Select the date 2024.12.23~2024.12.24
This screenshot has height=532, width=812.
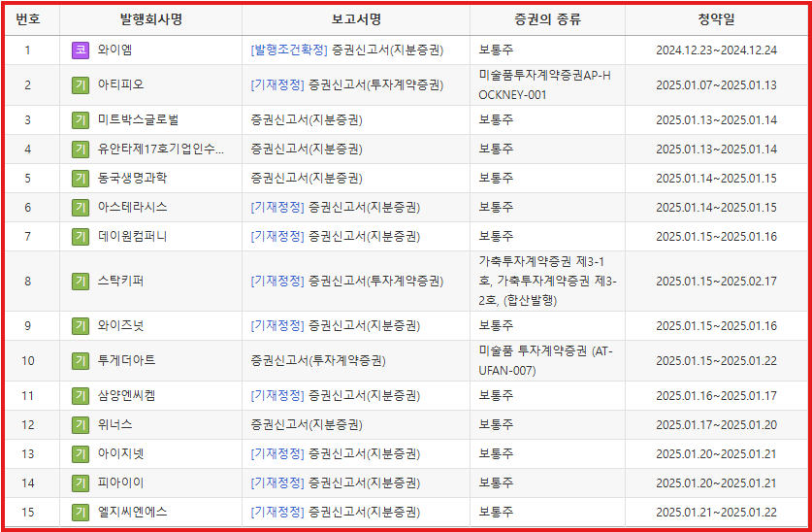click(x=716, y=50)
